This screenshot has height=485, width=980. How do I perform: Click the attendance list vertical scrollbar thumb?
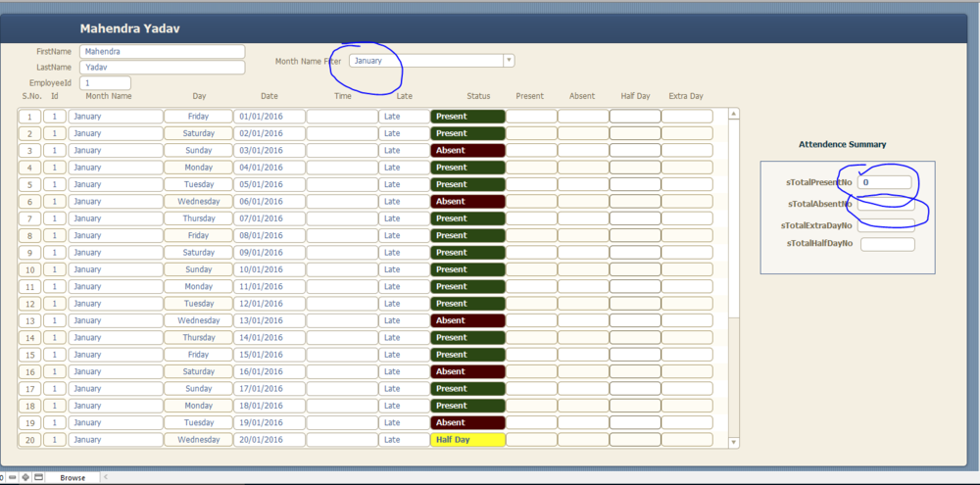[734, 218]
